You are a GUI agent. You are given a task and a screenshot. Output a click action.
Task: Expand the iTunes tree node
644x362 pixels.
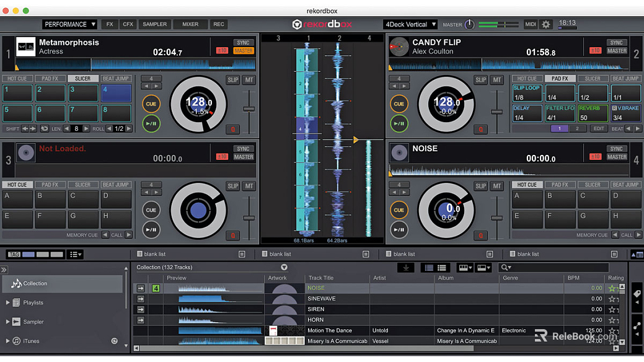tap(7, 341)
